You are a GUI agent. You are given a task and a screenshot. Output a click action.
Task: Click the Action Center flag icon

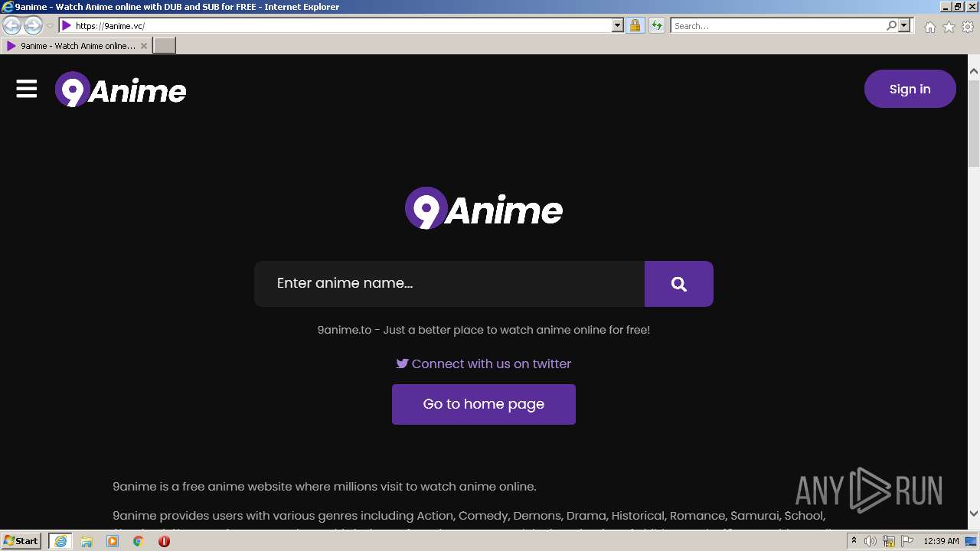click(x=907, y=541)
